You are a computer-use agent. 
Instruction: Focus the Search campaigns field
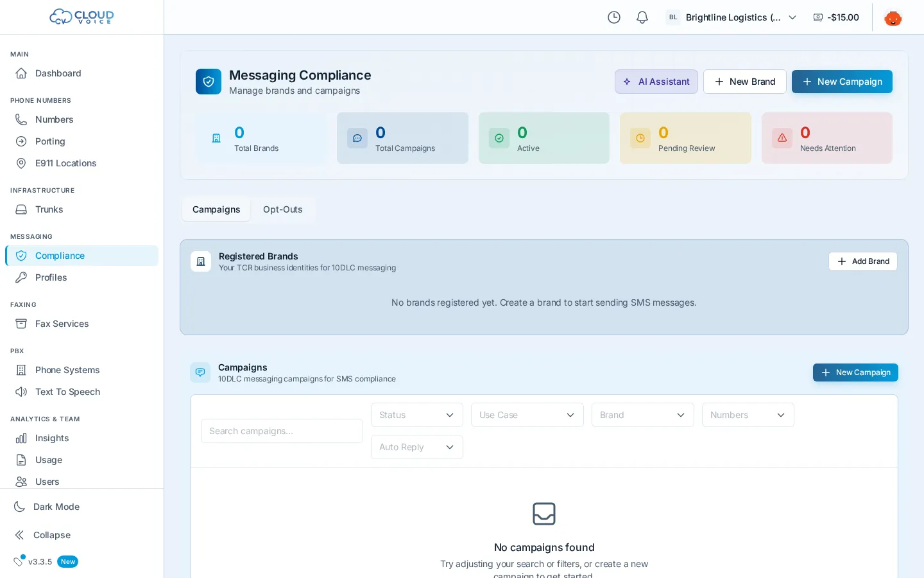coord(282,431)
